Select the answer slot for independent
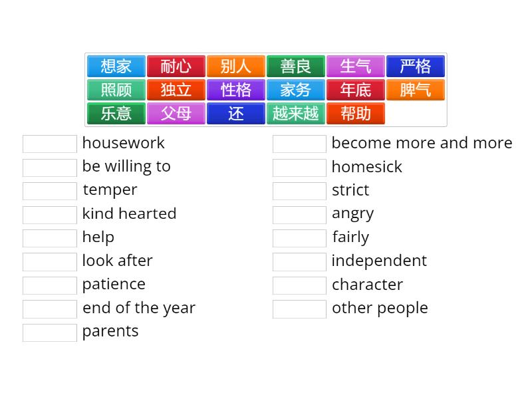The height and width of the screenshot is (399, 532). pyautogui.click(x=299, y=261)
